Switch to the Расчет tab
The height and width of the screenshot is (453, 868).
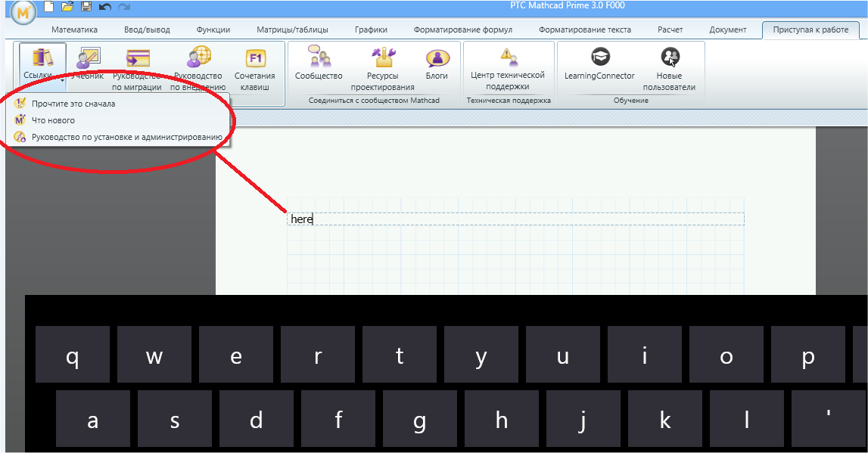[x=670, y=29]
